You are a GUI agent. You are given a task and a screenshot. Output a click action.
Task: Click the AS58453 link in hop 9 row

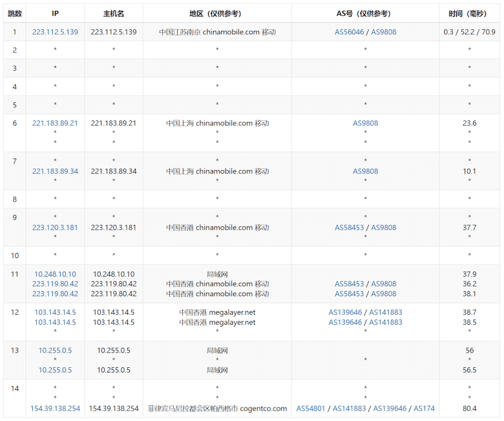pyautogui.click(x=349, y=228)
